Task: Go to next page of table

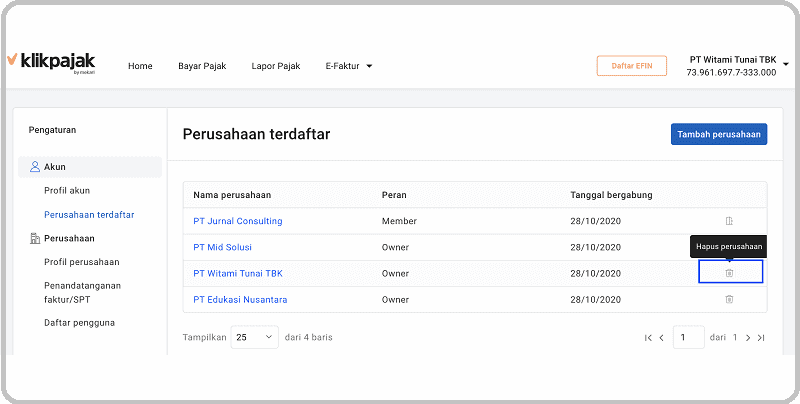Action: 748,338
